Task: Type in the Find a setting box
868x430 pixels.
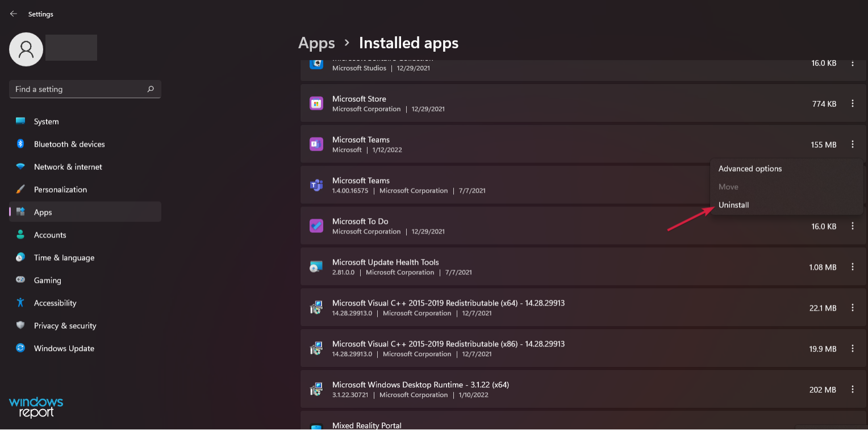Action: pos(85,89)
